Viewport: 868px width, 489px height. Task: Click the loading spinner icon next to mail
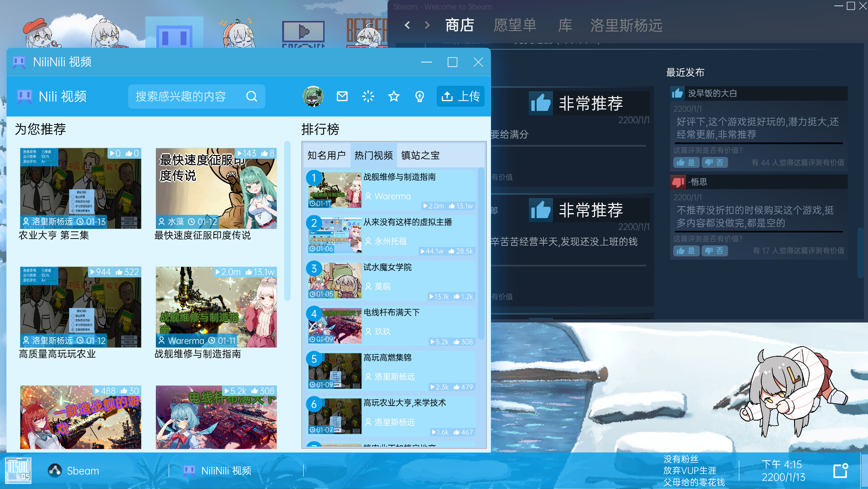point(368,96)
